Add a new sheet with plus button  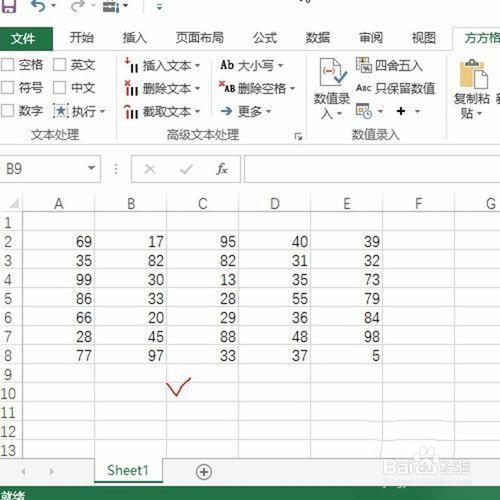pyautogui.click(x=204, y=472)
